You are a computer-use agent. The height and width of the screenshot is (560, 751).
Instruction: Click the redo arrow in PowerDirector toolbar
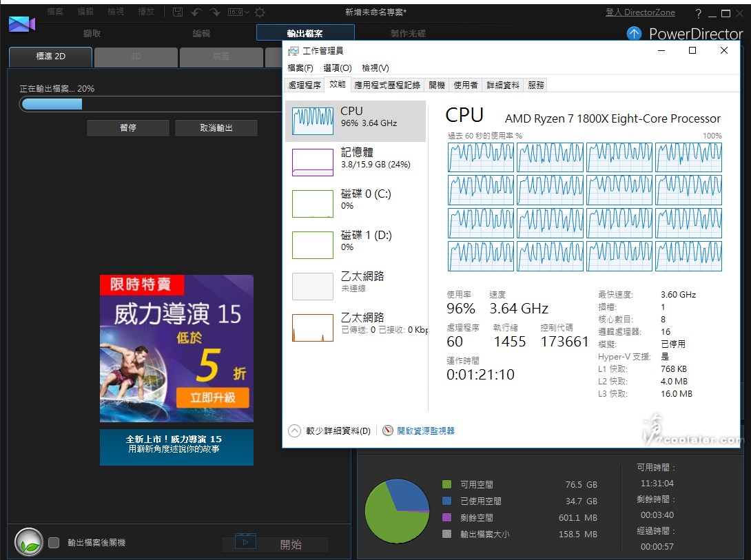[x=214, y=12]
